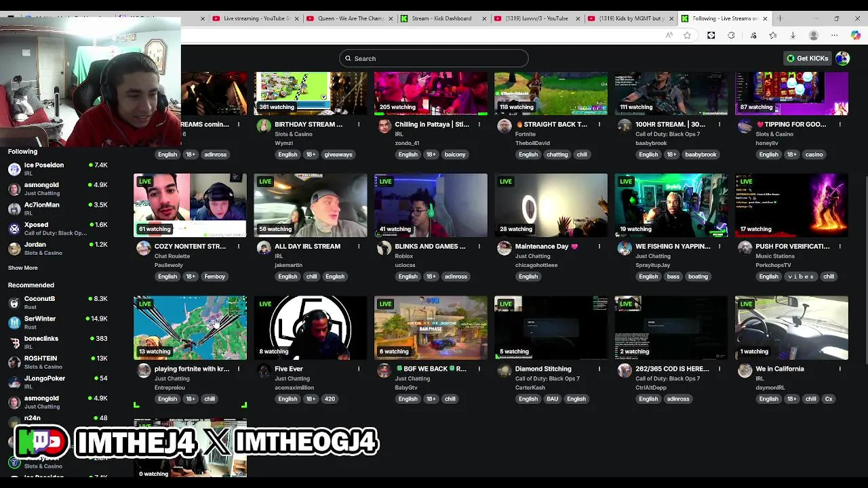Open Xposed channel in sidebar

click(x=58, y=228)
